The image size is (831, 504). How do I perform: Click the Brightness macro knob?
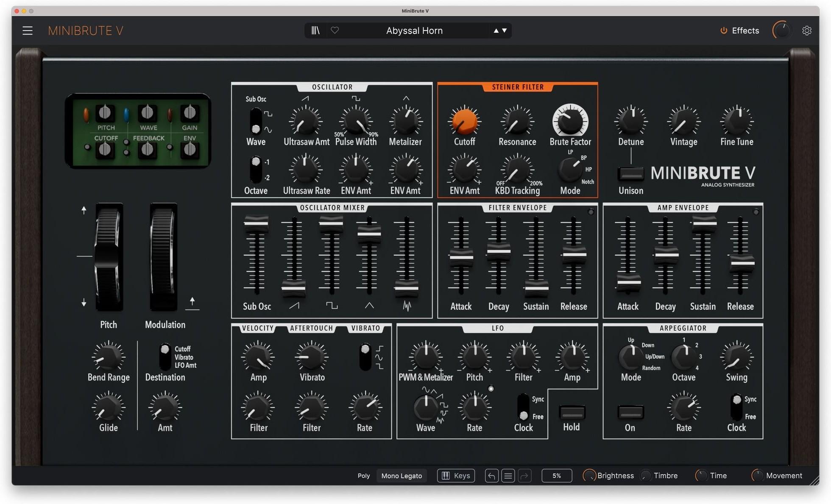589,476
